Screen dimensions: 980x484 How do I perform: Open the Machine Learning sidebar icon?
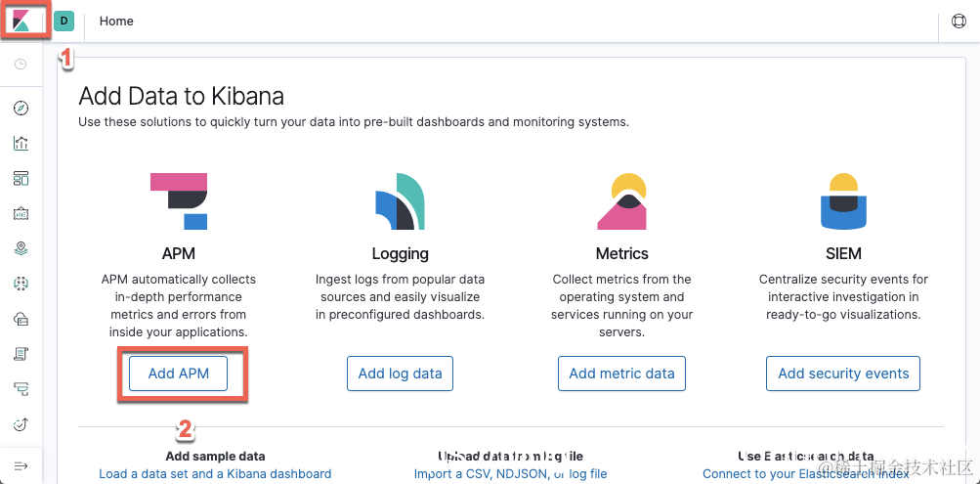pos(21,284)
